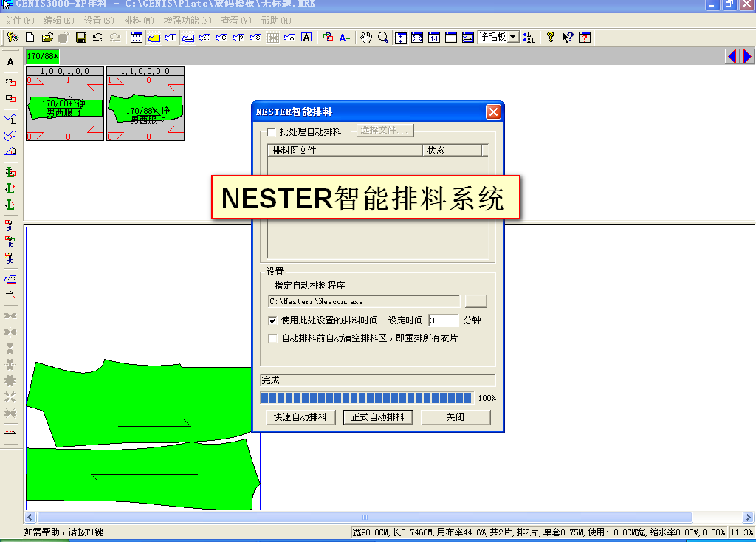
Task: Click the piece icon marked with letter P
Action: pyautogui.click(x=238, y=37)
